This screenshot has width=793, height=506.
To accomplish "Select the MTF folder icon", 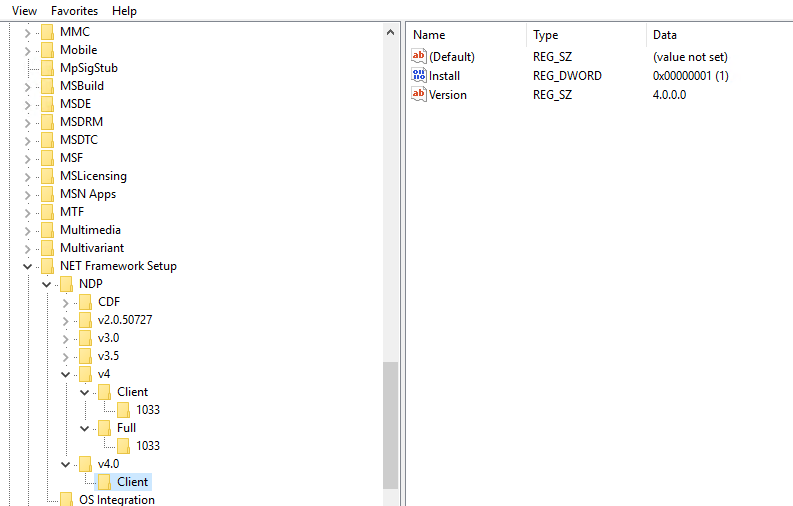I will tap(48, 212).
